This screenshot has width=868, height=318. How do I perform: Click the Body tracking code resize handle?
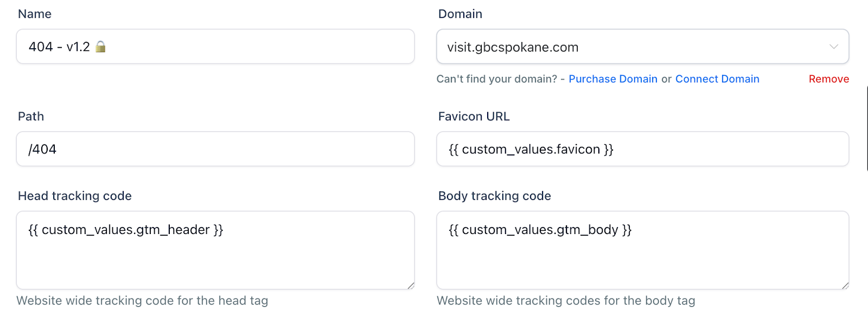[x=845, y=285]
